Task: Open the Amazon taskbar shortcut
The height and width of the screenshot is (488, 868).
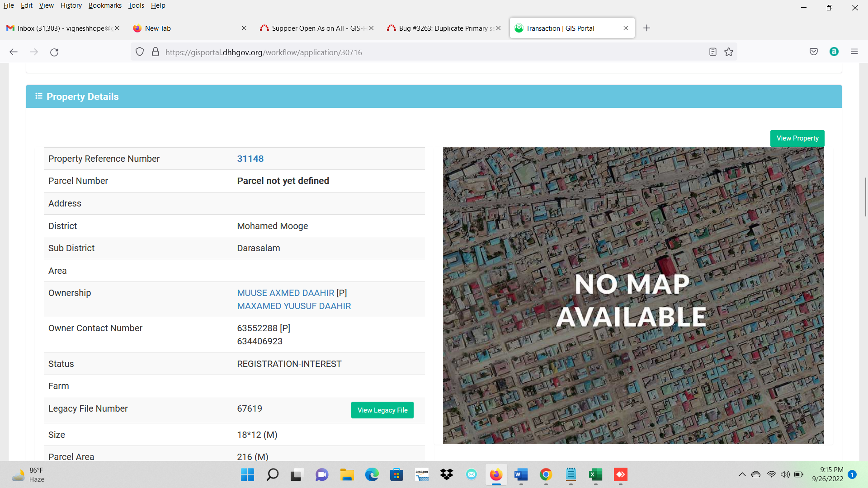Action: [x=422, y=474]
